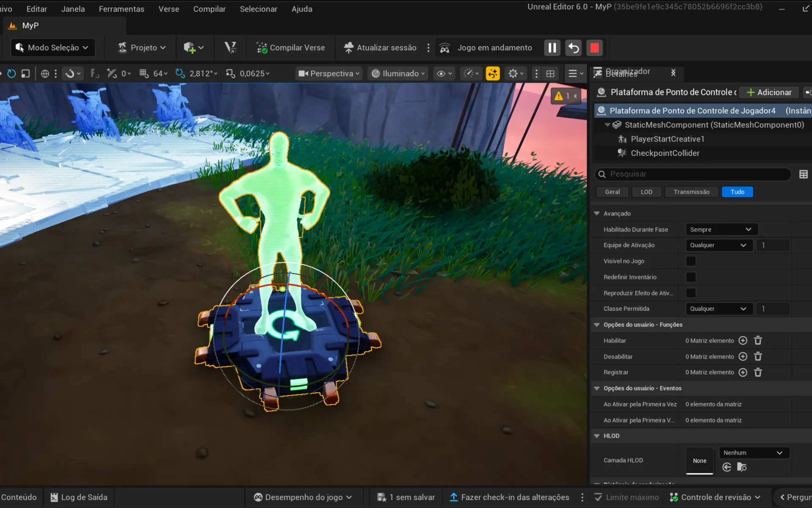
Task: Click the restart session arrow icon
Action: coord(573,48)
